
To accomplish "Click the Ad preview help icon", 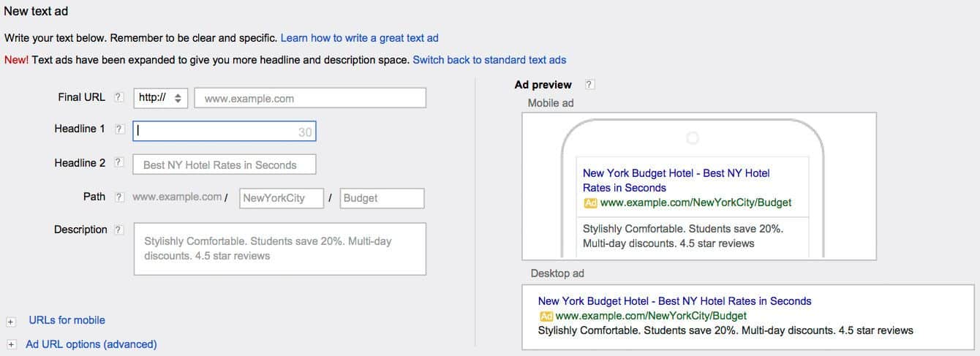I will (x=589, y=85).
